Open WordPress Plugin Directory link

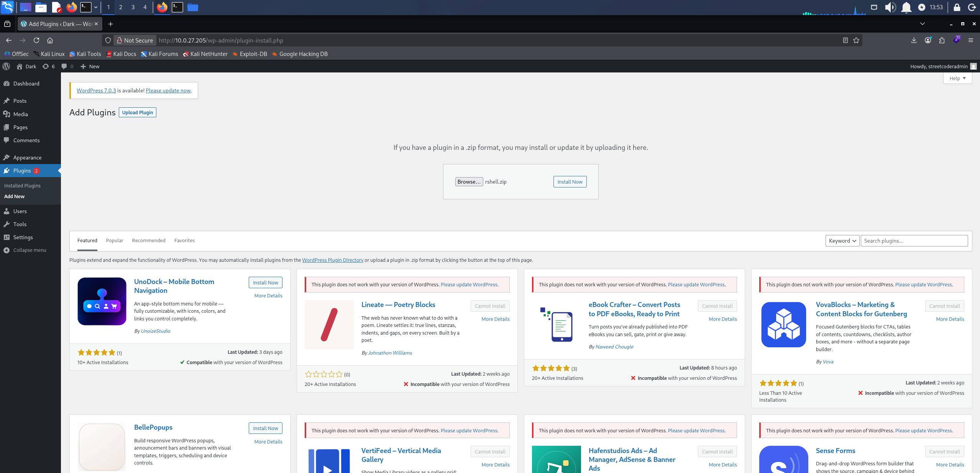coord(333,260)
